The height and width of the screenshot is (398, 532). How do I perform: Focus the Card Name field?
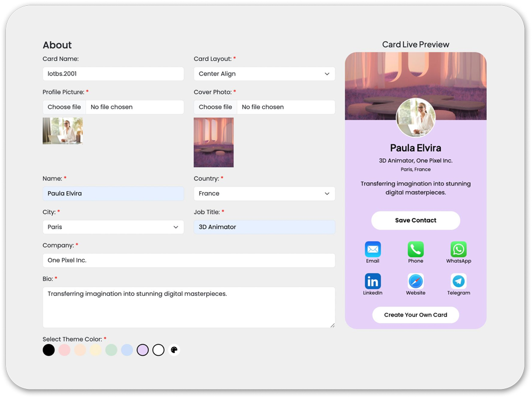114,74
